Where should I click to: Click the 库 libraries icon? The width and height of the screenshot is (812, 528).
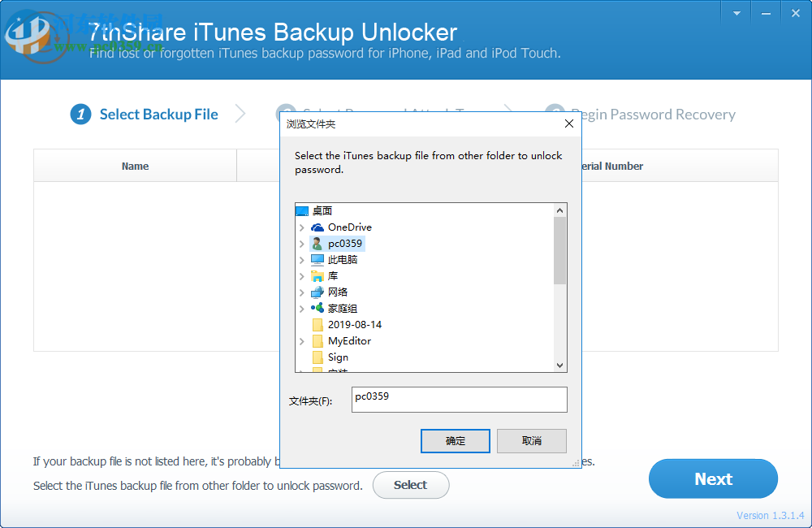316,275
